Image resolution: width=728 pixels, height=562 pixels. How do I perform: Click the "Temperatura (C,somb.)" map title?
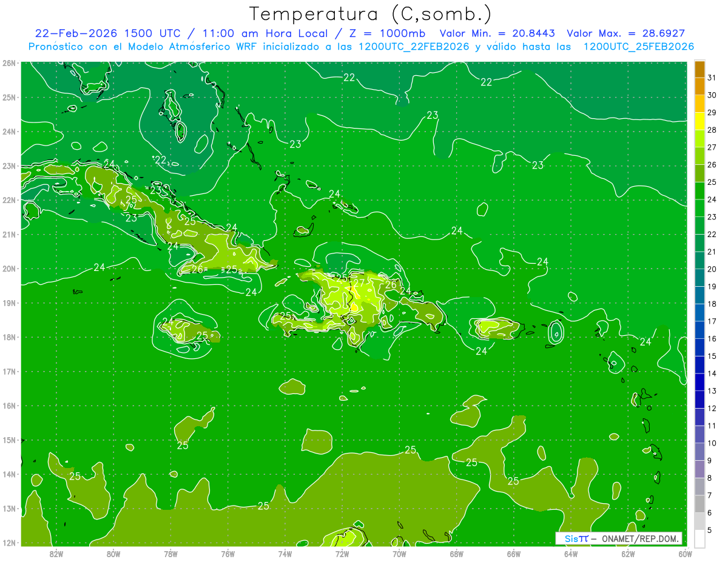[x=370, y=14]
